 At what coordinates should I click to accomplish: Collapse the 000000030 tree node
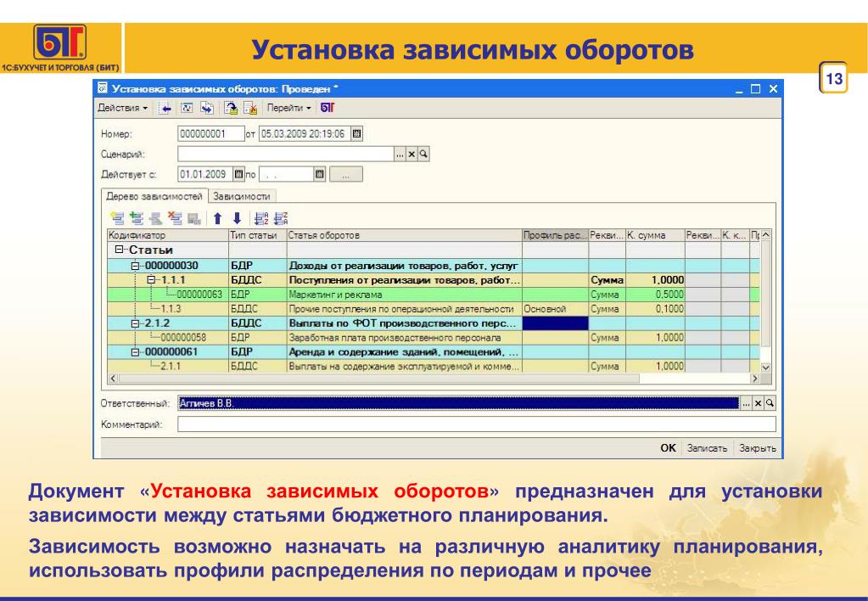(135, 266)
